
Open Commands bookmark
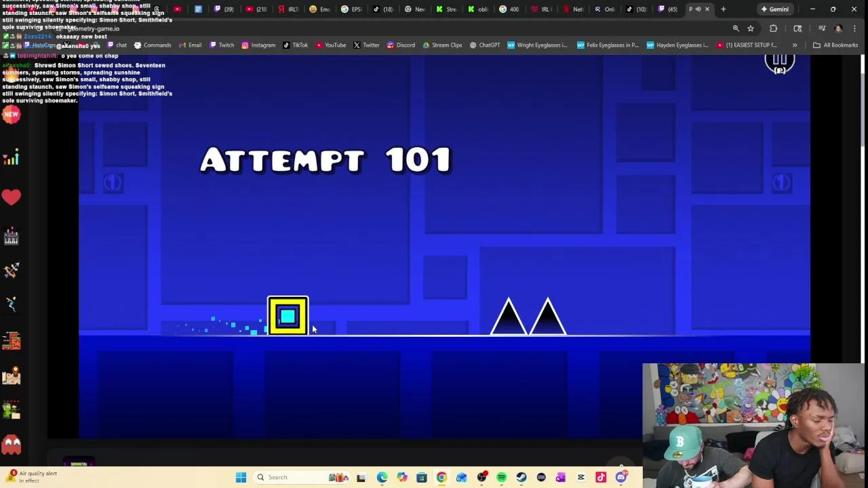(x=152, y=45)
